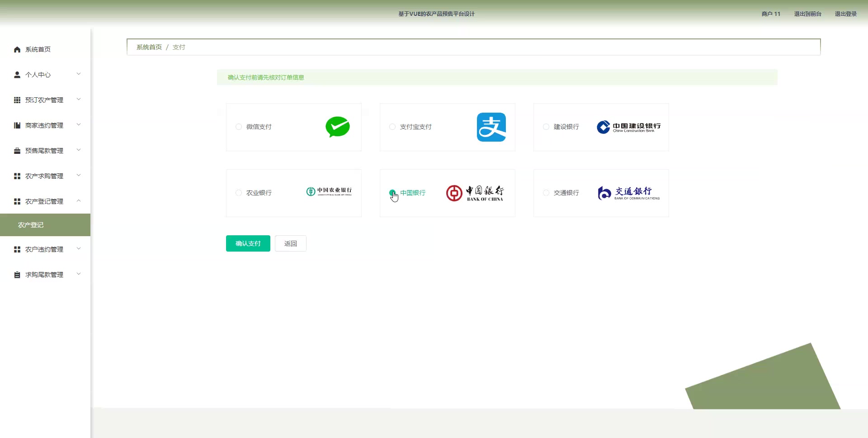This screenshot has height=438, width=868.
Task: Click the Agricultural Bank of China logo
Action: click(329, 191)
